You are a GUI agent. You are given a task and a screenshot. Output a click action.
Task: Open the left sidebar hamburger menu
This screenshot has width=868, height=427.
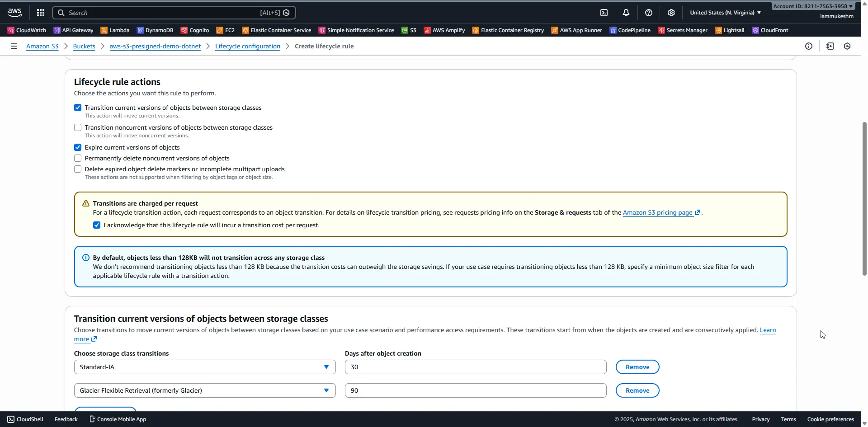pos(14,46)
